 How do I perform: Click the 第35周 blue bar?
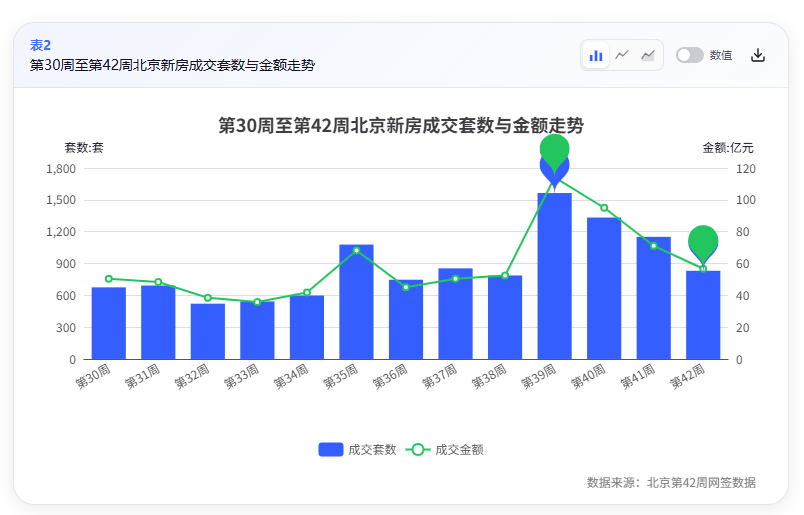[x=356, y=302]
